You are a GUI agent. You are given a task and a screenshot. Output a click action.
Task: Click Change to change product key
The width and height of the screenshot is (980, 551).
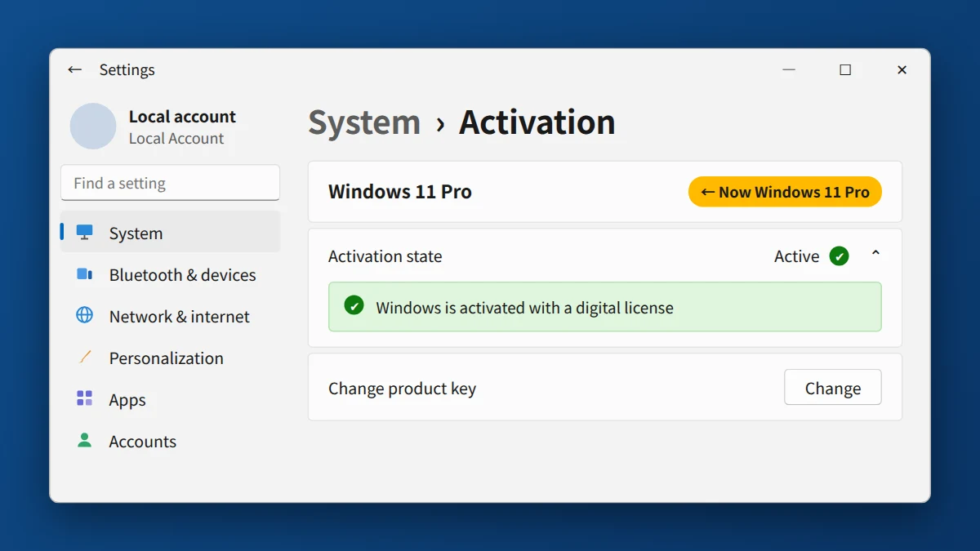[833, 388]
